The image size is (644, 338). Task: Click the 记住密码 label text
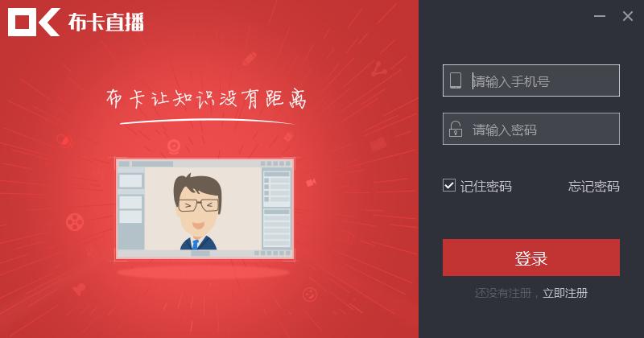(x=486, y=187)
